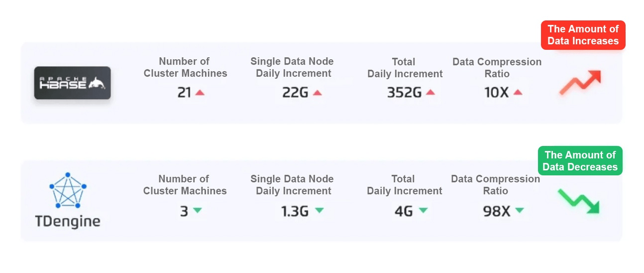Viewport: 644px width, 273px height.
Task: Click the red upward trend arrow
Action: coord(581,83)
